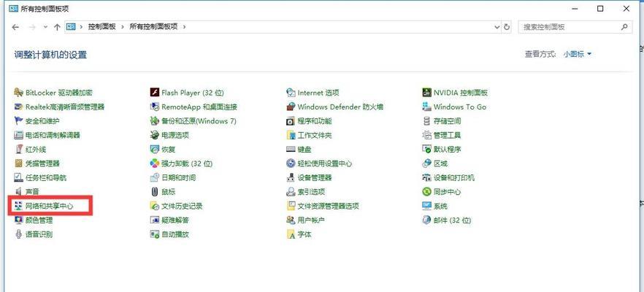Click the 设备管理器 icon

pos(291,178)
